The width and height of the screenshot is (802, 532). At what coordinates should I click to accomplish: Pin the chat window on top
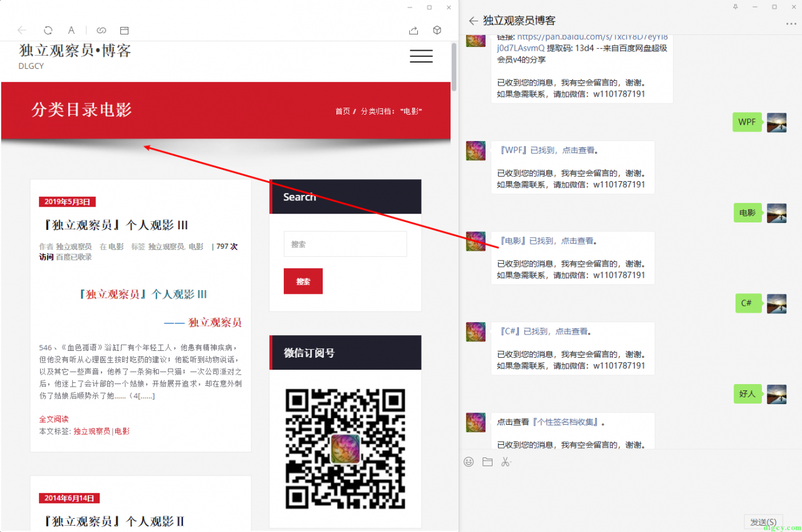click(736, 7)
